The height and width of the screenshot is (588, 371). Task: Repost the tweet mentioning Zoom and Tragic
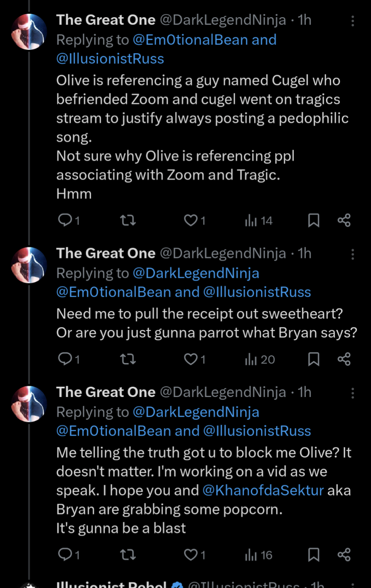tap(128, 221)
